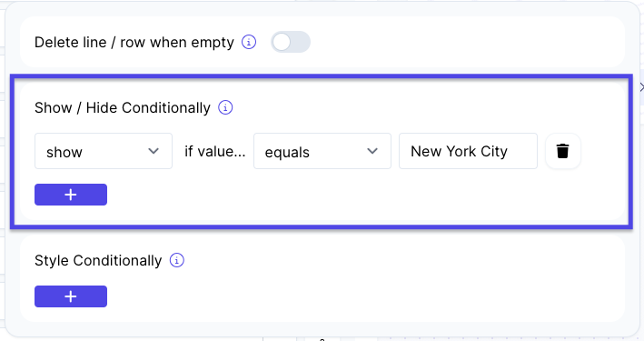Open the show action dropdown
Screen dimensions: 644x341
[104, 151]
